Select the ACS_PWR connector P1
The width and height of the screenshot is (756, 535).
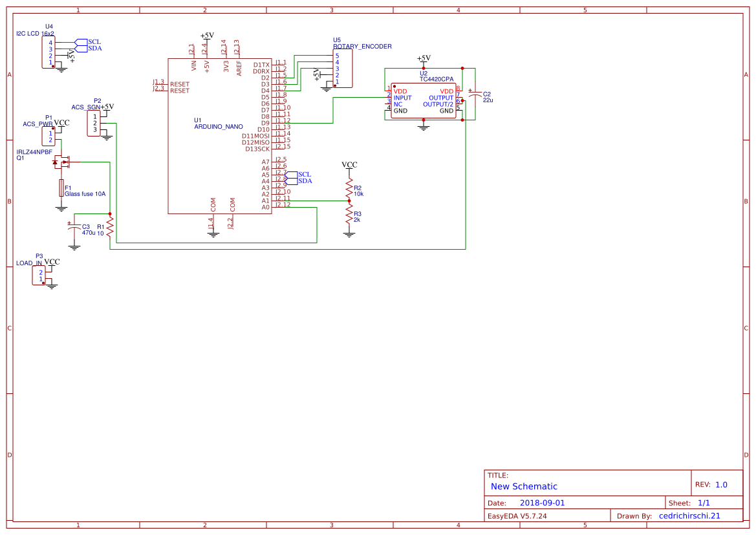[49, 136]
